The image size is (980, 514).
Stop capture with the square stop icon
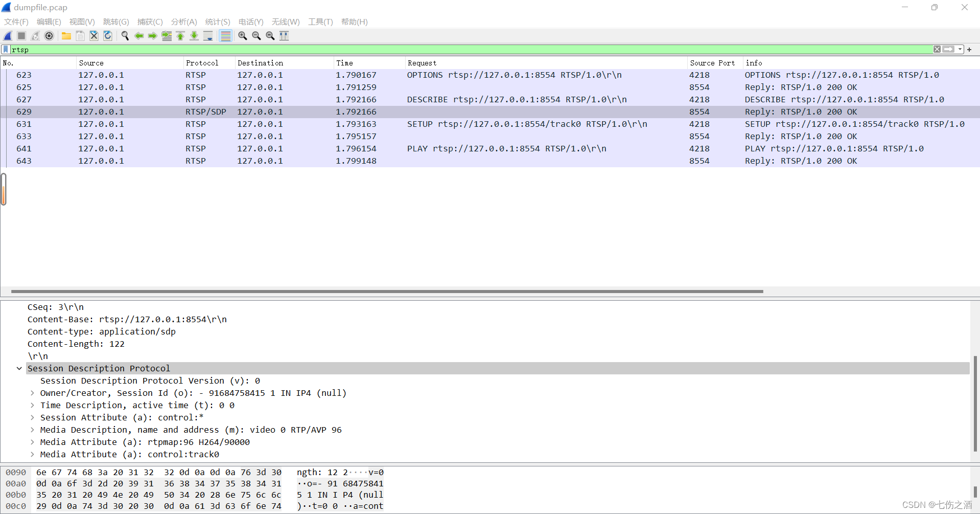click(21, 36)
